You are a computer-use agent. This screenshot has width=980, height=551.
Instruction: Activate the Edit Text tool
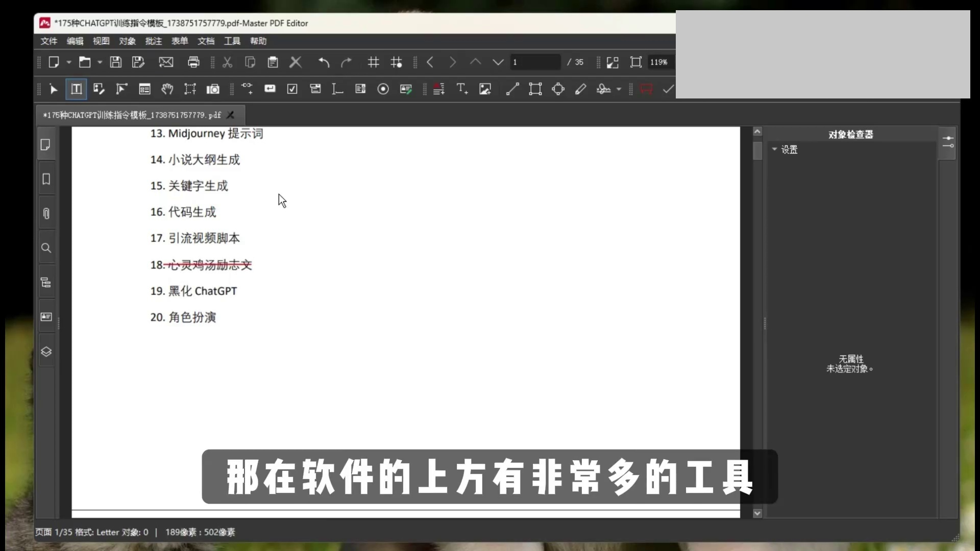click(77, 89)
